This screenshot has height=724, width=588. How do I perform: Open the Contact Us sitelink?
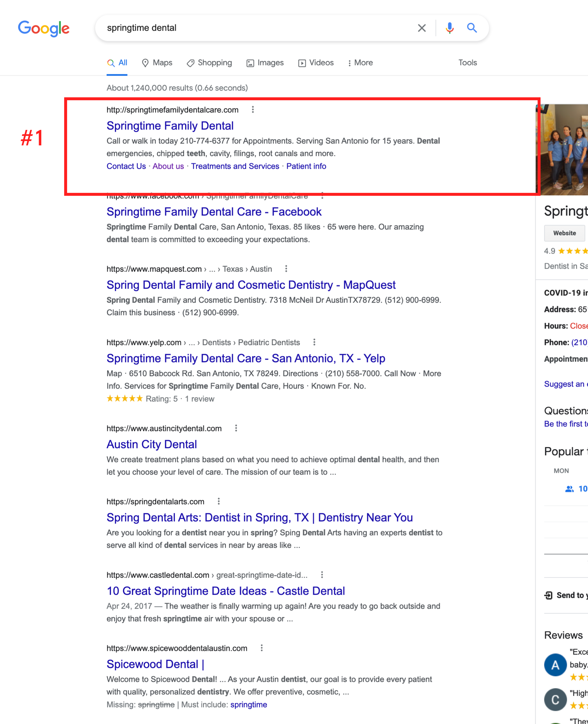click(126, 166)
